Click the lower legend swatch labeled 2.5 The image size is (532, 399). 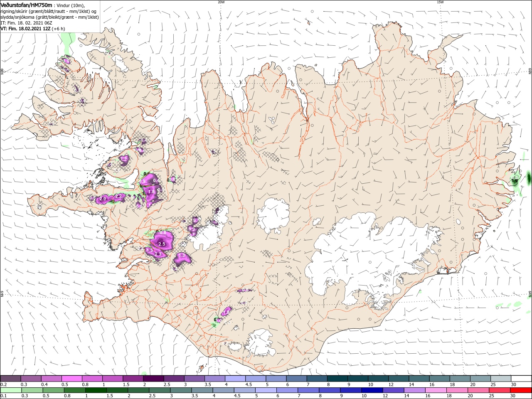[x=159, y=390]
